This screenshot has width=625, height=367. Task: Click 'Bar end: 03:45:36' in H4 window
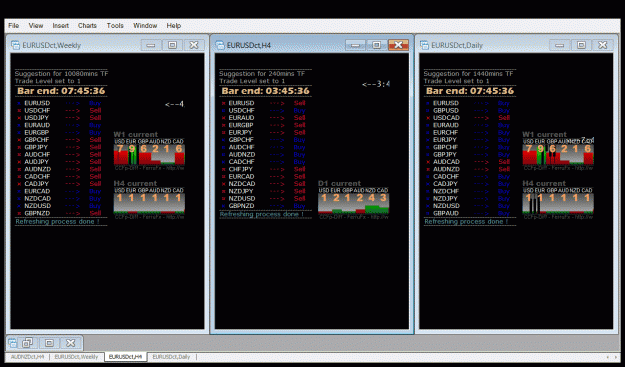pos(265,91)
